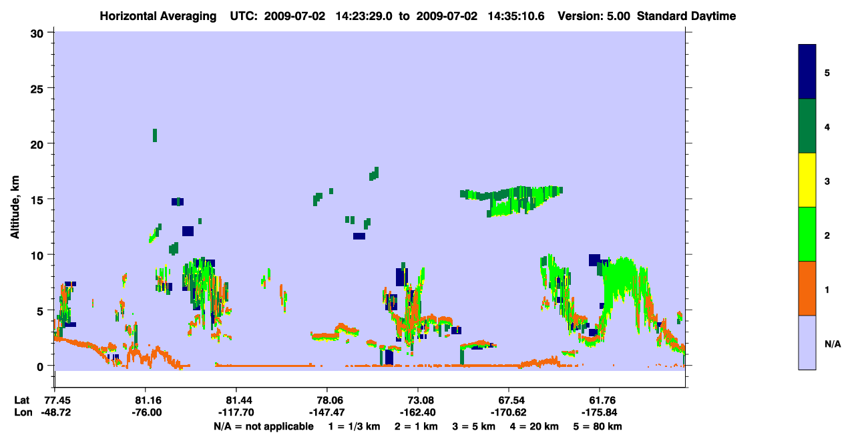This screenshot has height=445, width=868.
Task: Click longitude value -170.62
Action: click(509, 412)
